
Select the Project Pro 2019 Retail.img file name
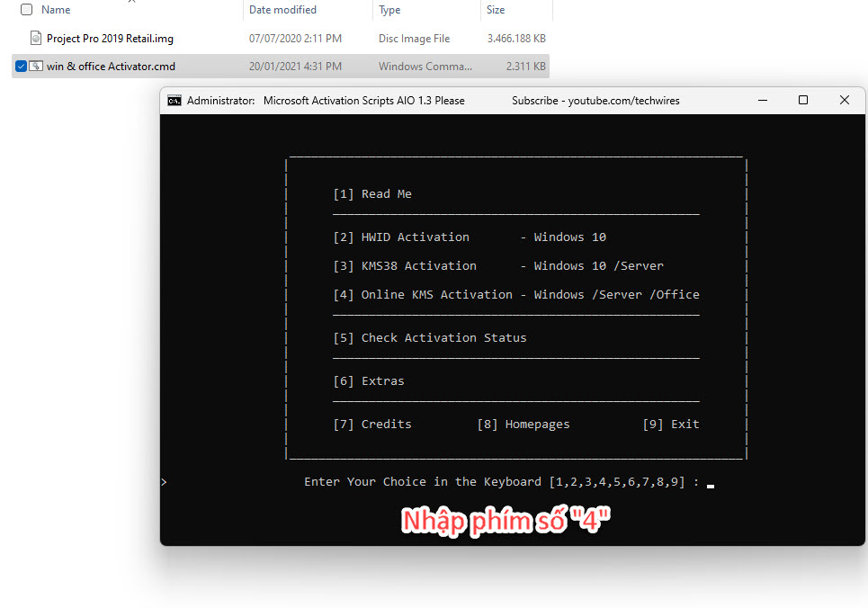110,39
